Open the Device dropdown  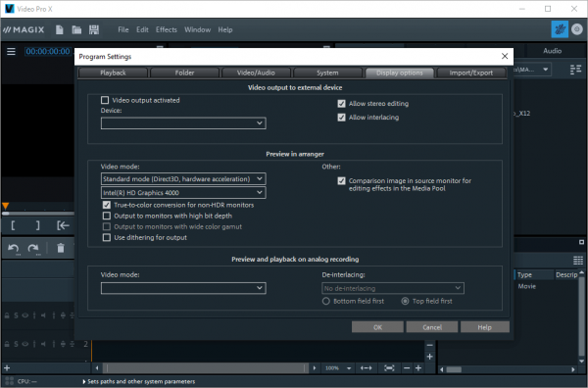pyautogui.click(x=183, y=123)
